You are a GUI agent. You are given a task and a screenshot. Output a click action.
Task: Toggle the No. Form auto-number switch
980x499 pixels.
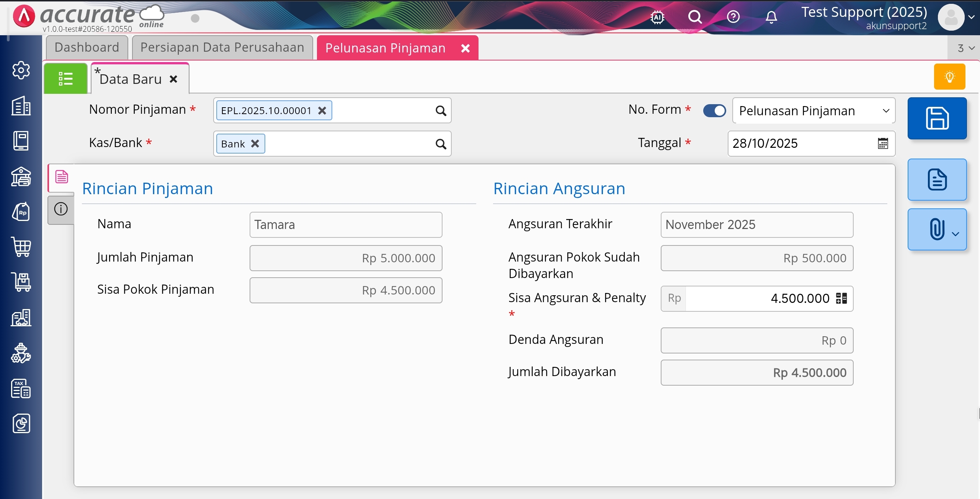pos(714,111)
